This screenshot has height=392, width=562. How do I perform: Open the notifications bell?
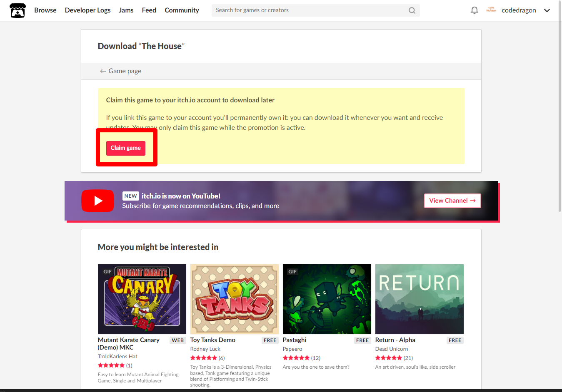474,10
